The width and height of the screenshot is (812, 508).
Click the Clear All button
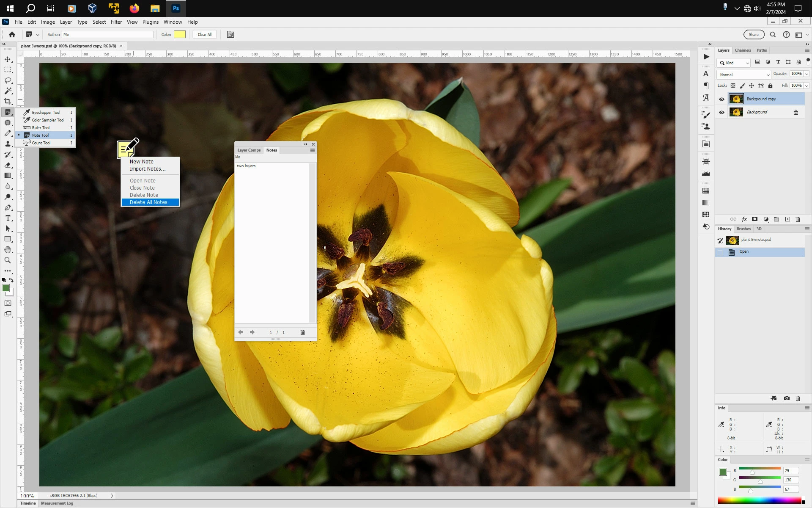click(205, 35)
